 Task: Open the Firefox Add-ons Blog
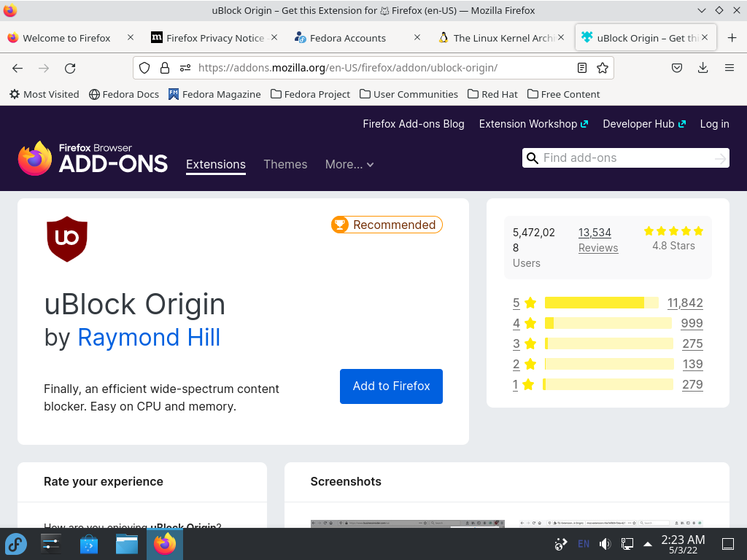414,124
